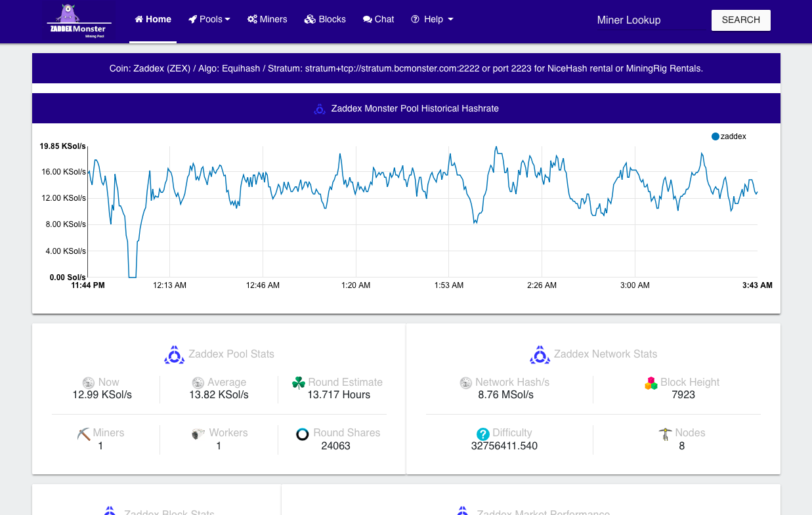This screenshot has width=812, height=515.
Task: Click the cubes icon beside Blocks
Action: pos(310,20)
